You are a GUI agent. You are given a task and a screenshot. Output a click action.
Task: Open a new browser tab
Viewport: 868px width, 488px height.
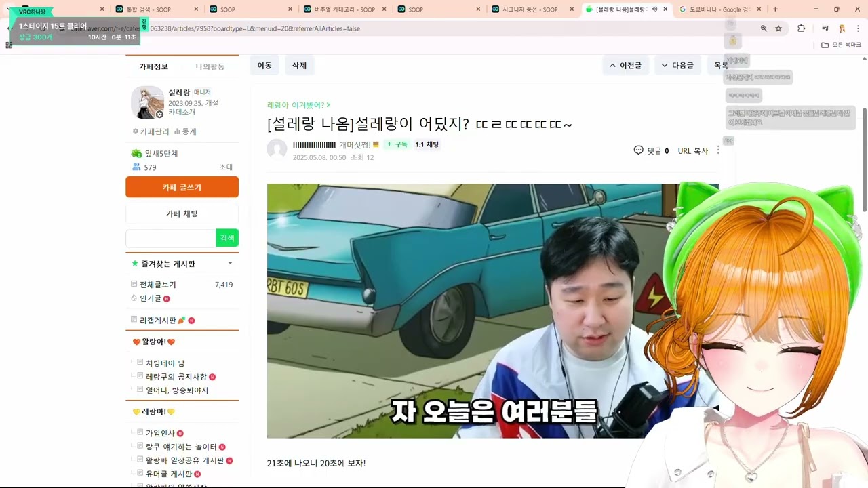[775, 9]
